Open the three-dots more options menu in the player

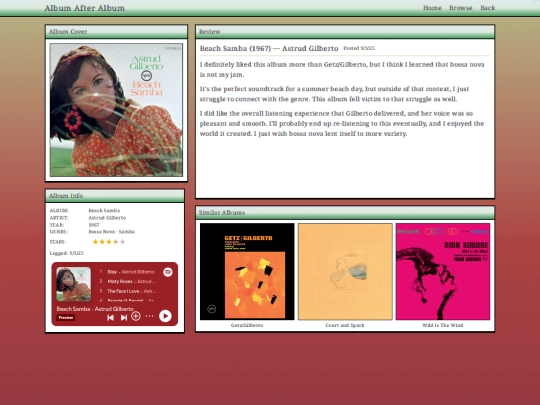[x=149, y=316]
